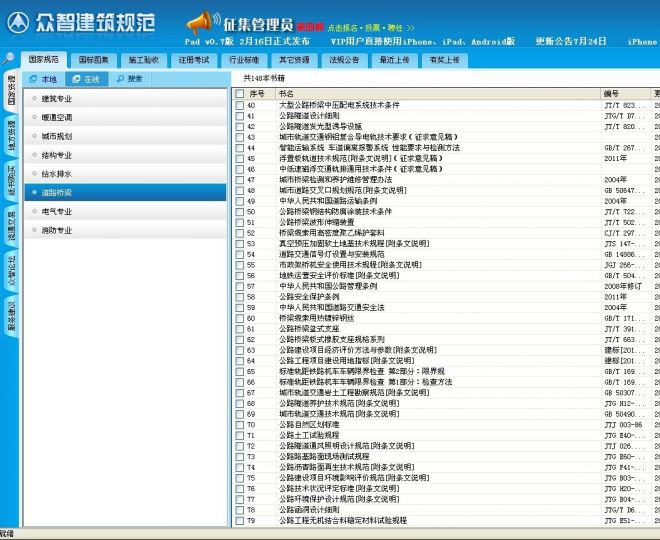Click the magnifier icon beside the 国家规范 tab

point(8,58)
